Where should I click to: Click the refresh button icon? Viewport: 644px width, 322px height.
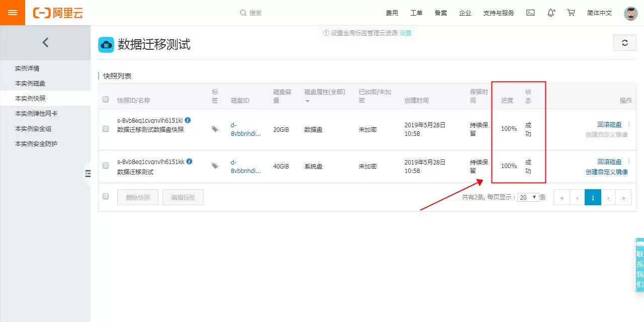point(625,43)
